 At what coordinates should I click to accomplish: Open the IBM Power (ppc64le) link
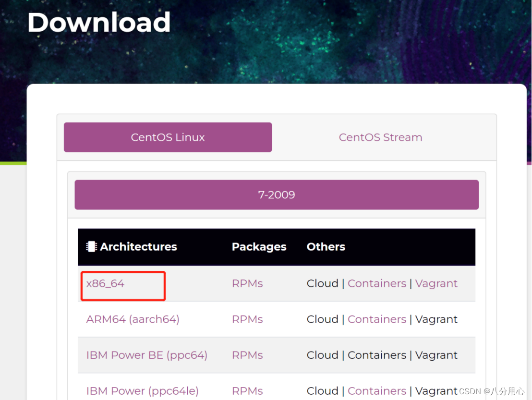142,391
